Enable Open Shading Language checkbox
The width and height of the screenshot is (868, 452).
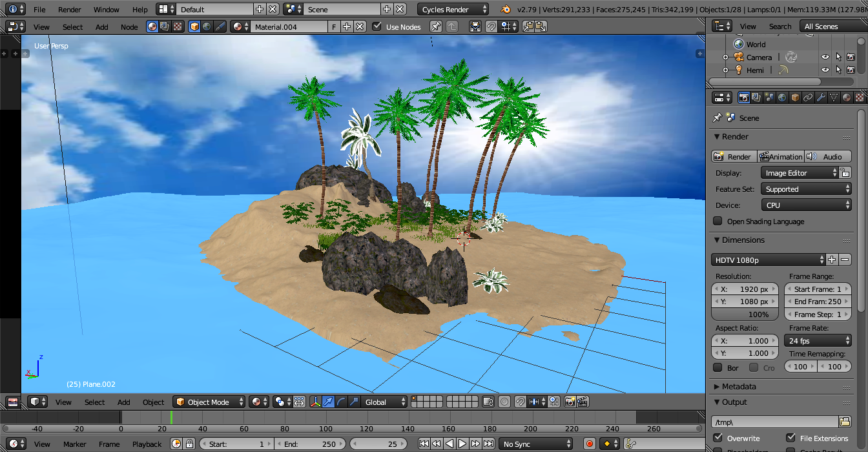click(718, 221)
